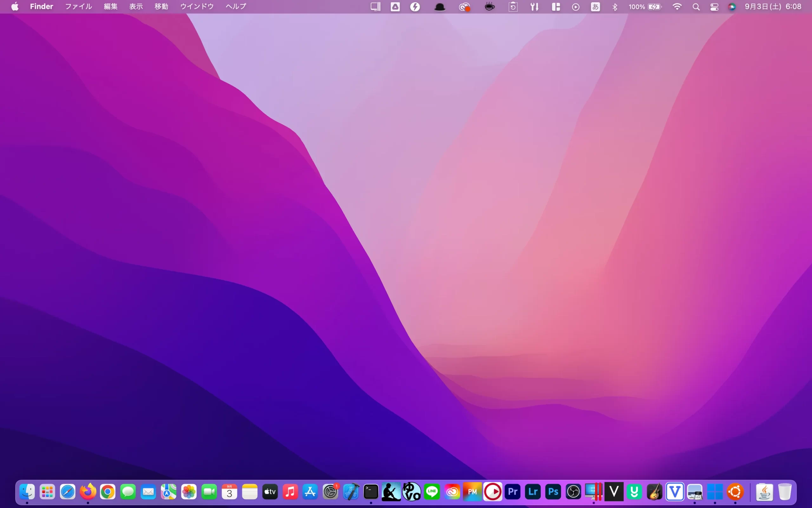
Task: Launch Maps from the Dock
Action: [x=169, y=492]
